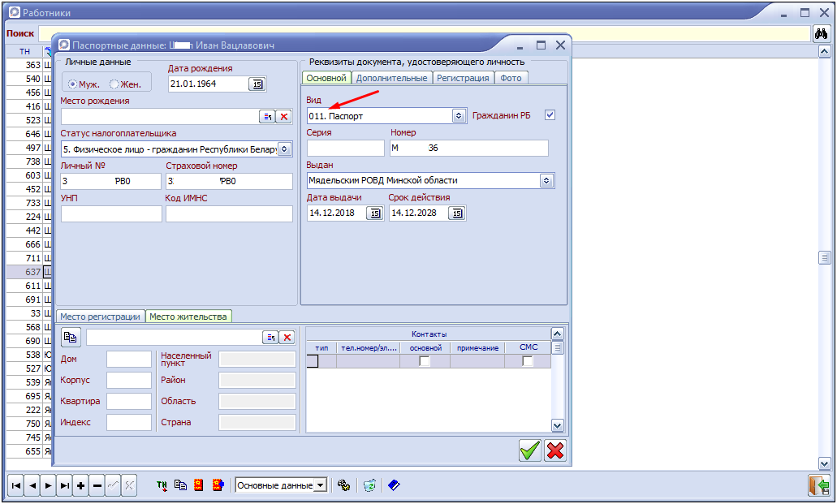Open the Выдан issuing authority dropdown
Viewport: 837px width, 504px height.
click(546, 180)
